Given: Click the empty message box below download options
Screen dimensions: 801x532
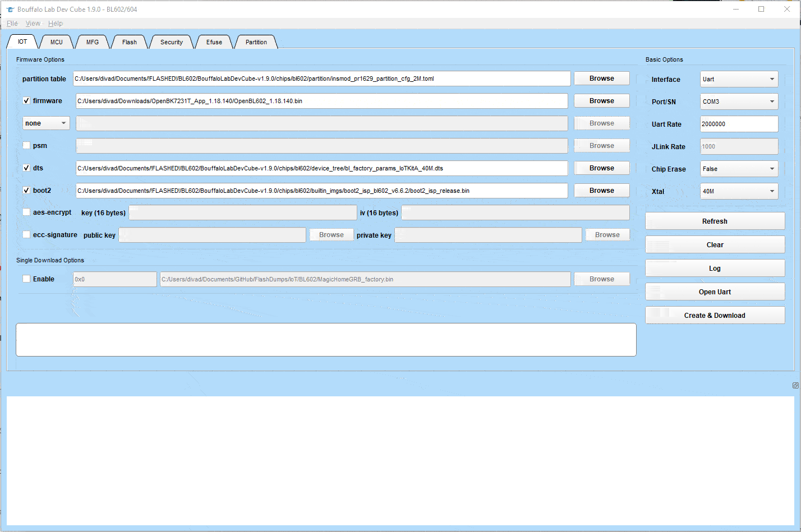Looking at the screenshot, I should pyautogui.click(x=326, y=340).
